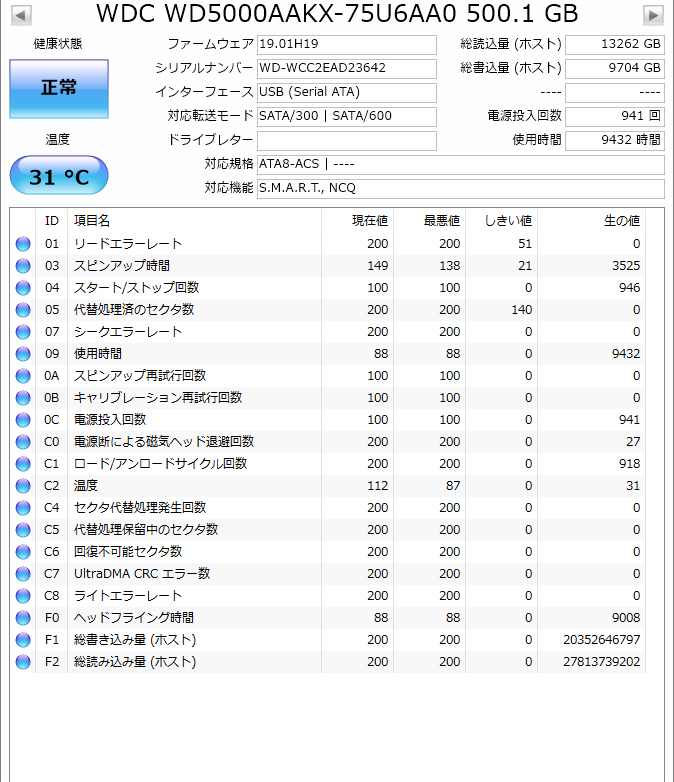This screenshot has width=674, height=782.
Task: Click status orb for C8 ライトエラーレート
Action: (x=23, y=595)
